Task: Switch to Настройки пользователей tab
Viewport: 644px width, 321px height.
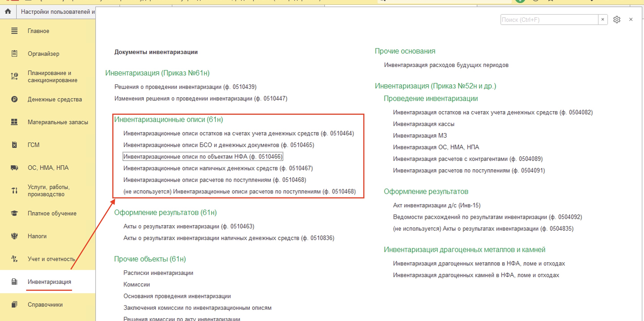Action: 57,12
